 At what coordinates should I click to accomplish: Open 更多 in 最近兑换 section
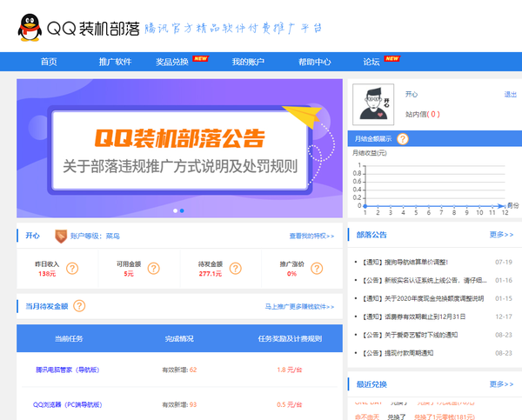tap(501, 384)
